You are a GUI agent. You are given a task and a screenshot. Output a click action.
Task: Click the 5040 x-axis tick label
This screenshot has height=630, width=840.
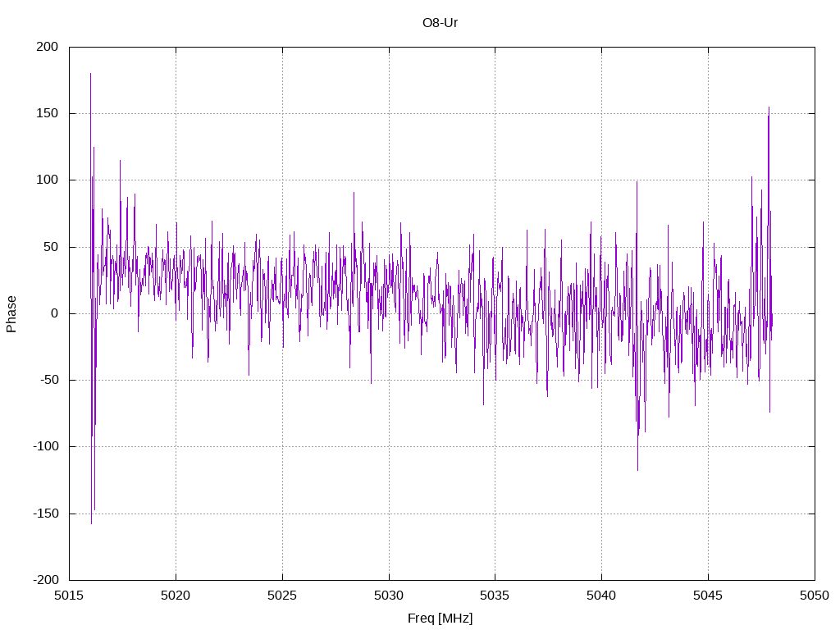tap(601, 596)
